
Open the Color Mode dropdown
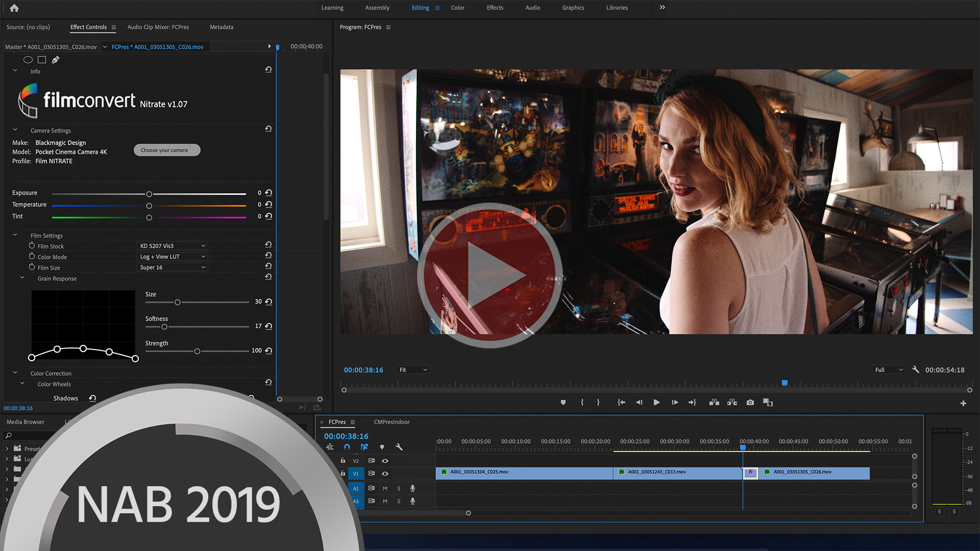click(172, 257)
